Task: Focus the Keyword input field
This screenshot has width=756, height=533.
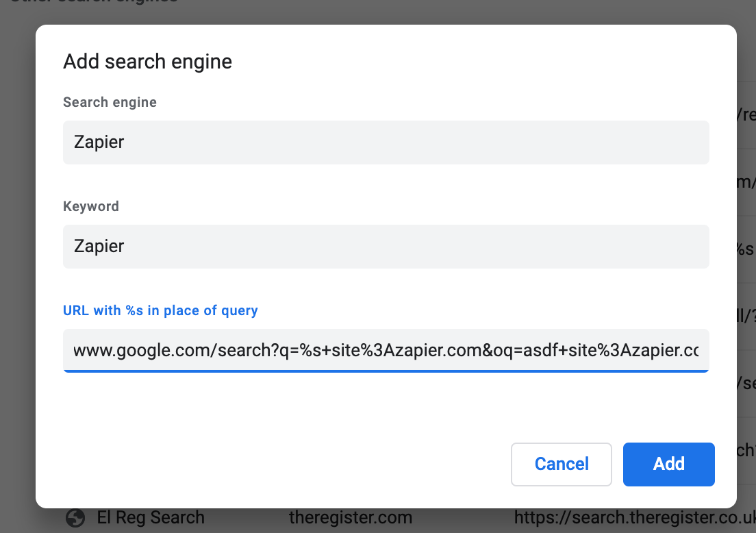Action: point(386,247)
